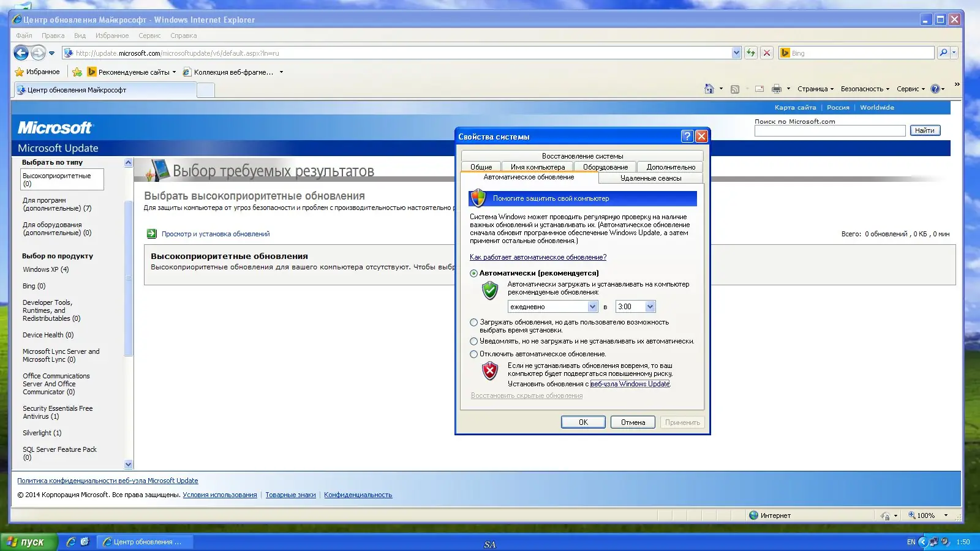Select Уведомлять, но не загружать radio option
This screenshot has width=980, height=551.
[x=473, y=341]
